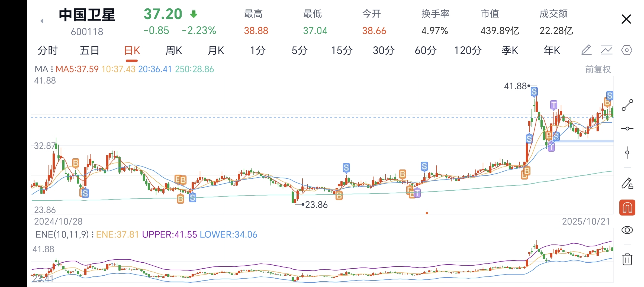
Task: Tap the 最高 value 38.88
Action: (256, 31)
